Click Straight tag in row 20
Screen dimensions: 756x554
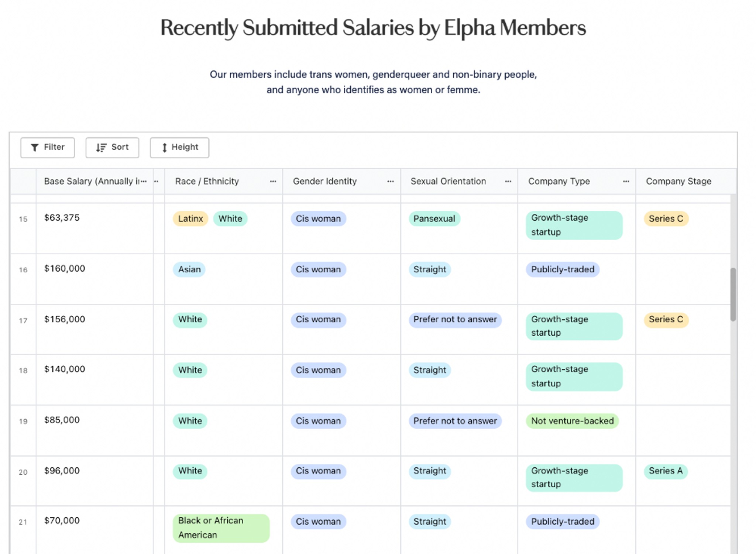point(430,471)
